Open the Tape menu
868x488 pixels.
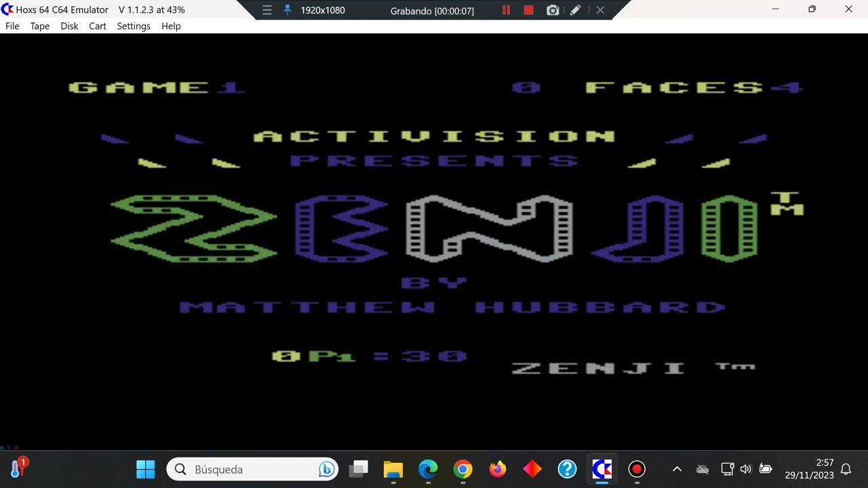pos(40,26)
